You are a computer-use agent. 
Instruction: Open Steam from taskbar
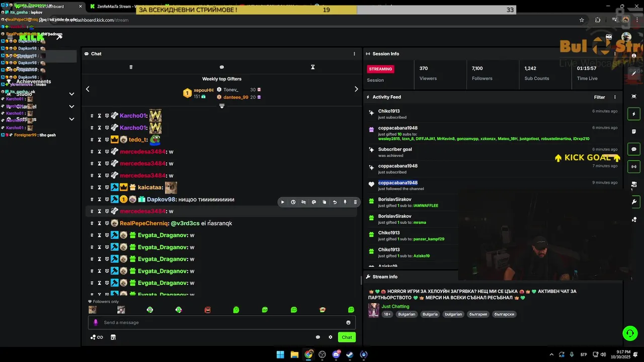tap(350, 354)
